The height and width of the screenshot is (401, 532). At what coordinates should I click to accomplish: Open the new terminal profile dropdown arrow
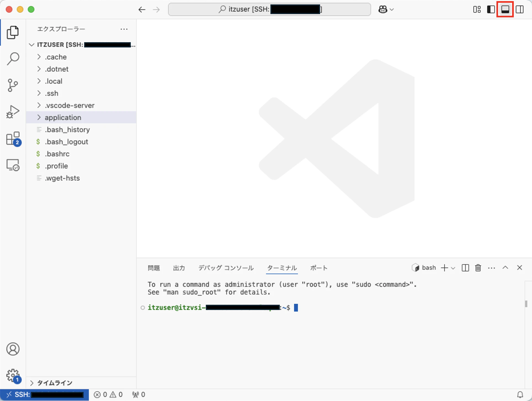tap(453, 268)
